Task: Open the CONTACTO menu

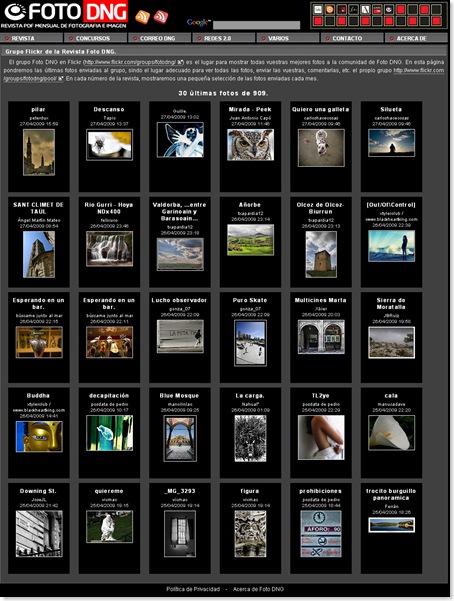Action: point(352,38)
